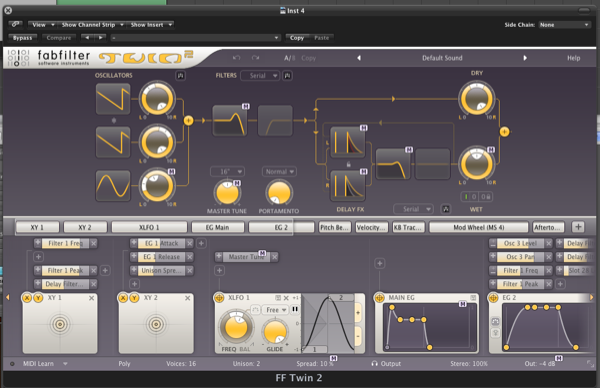Add a new modulation source with plus

click(x=578, y=227)
